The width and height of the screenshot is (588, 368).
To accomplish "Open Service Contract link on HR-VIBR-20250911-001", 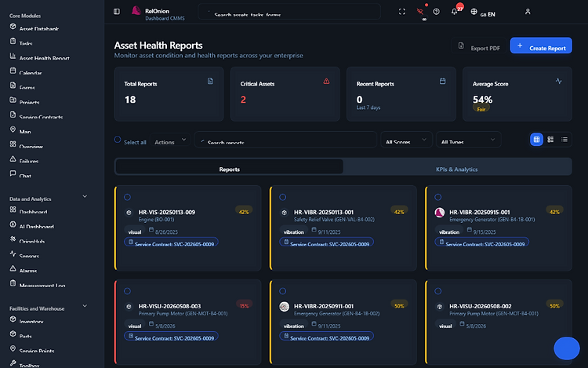I will 326,336.
